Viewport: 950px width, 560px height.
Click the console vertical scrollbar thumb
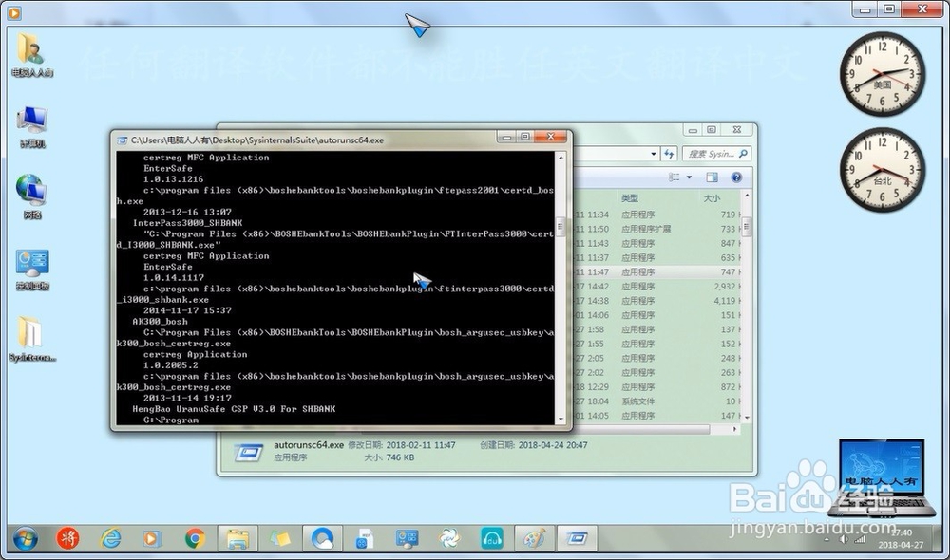click(x=560, y=227)
